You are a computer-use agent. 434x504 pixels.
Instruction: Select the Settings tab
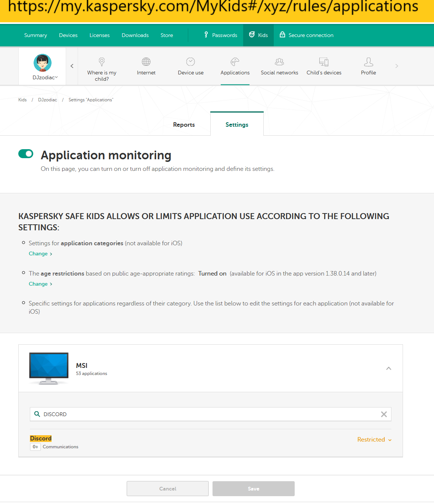(237, 124)
